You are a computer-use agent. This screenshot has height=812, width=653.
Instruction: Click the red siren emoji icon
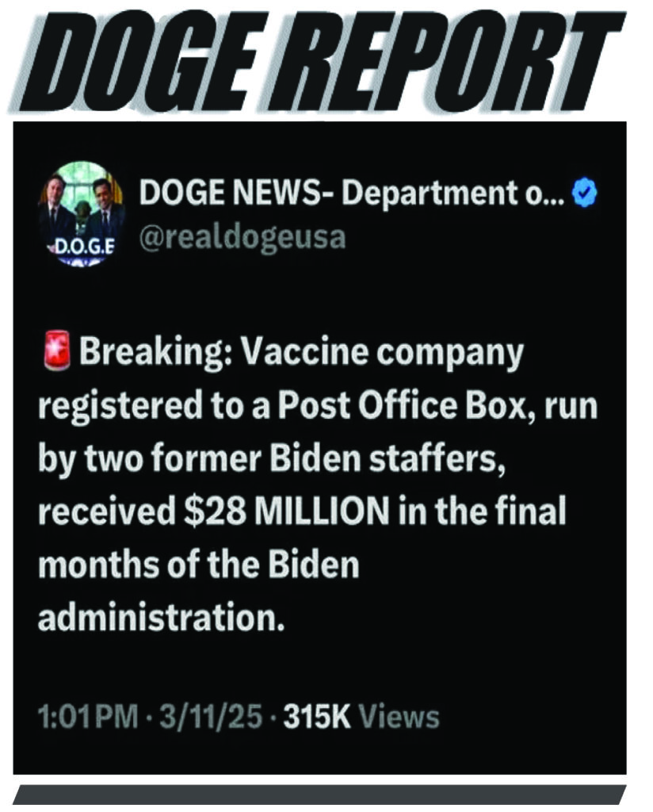click(56, 351)
